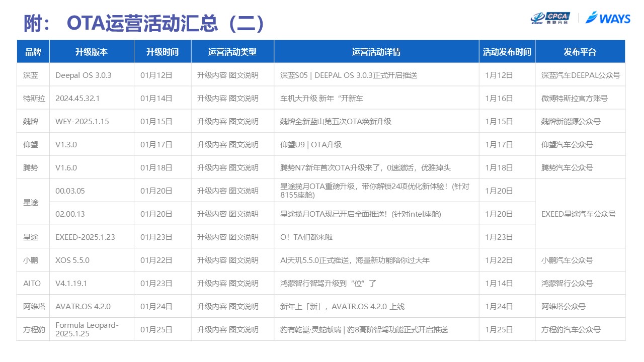
Task: Select the 阿维塔 brand cell
Action: click(x=34, y=307)
